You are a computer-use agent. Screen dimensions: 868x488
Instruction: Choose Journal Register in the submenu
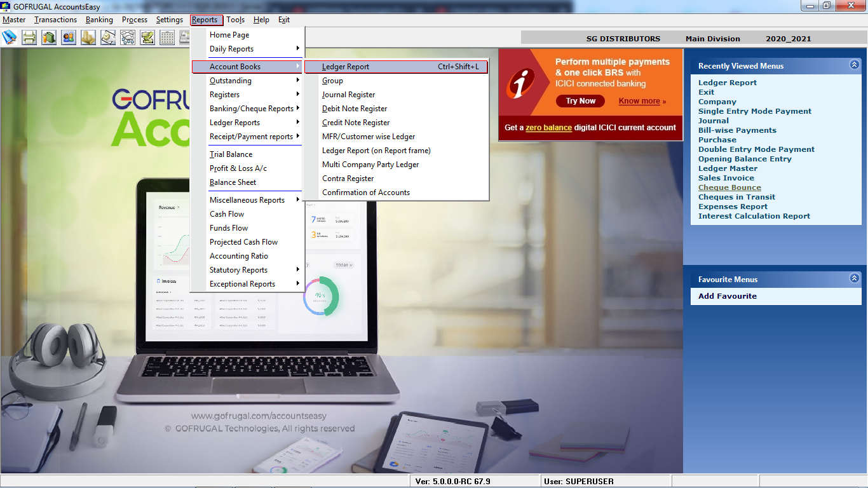pos(397,95)
